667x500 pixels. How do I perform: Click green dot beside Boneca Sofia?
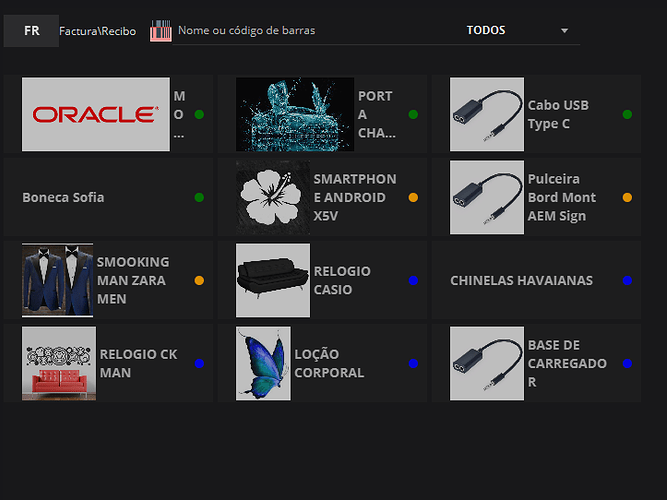pyautogui.click(x=199, y=197)
